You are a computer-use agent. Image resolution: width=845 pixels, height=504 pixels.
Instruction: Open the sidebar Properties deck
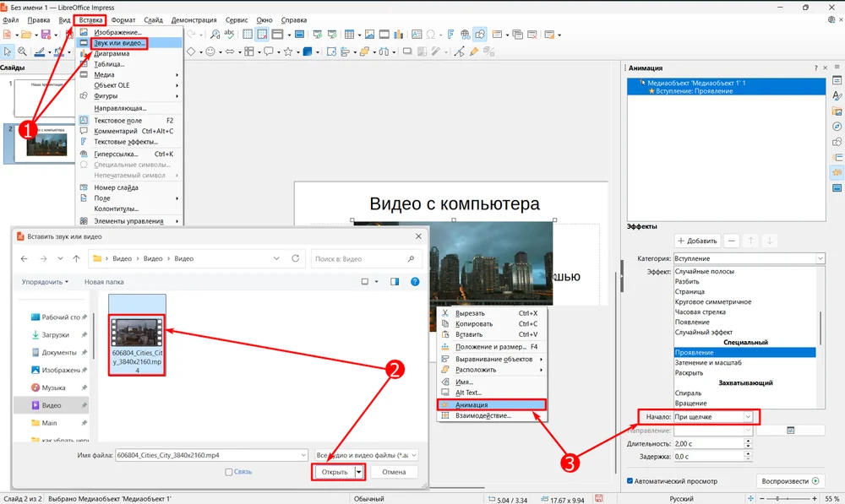(837, 81)
